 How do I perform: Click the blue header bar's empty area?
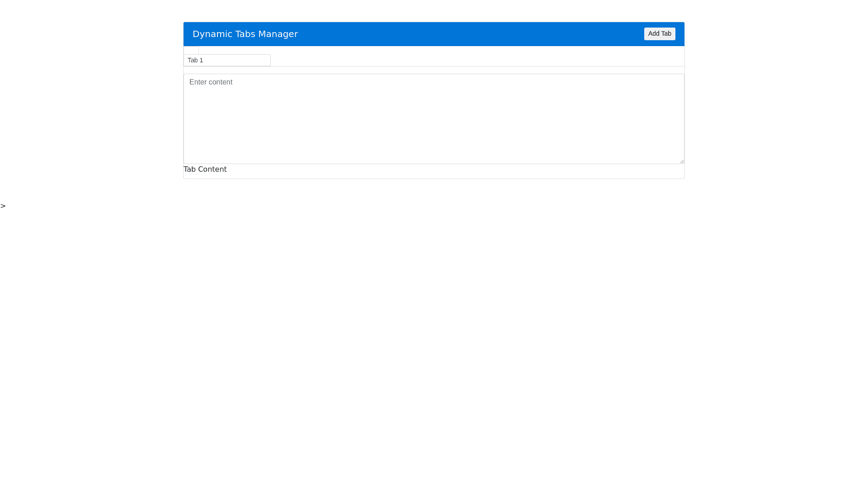(x=470, y=34)
